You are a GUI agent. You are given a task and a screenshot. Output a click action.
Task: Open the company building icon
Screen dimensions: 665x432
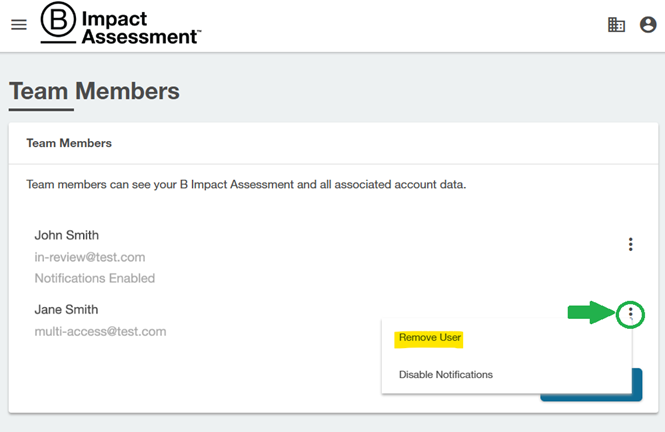coord(616,25)
